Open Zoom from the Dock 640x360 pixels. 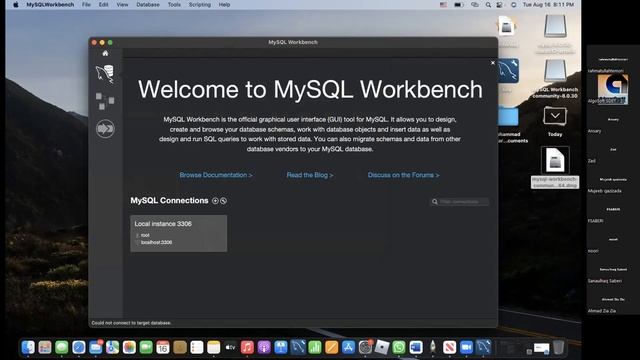[x=466, y=347]
